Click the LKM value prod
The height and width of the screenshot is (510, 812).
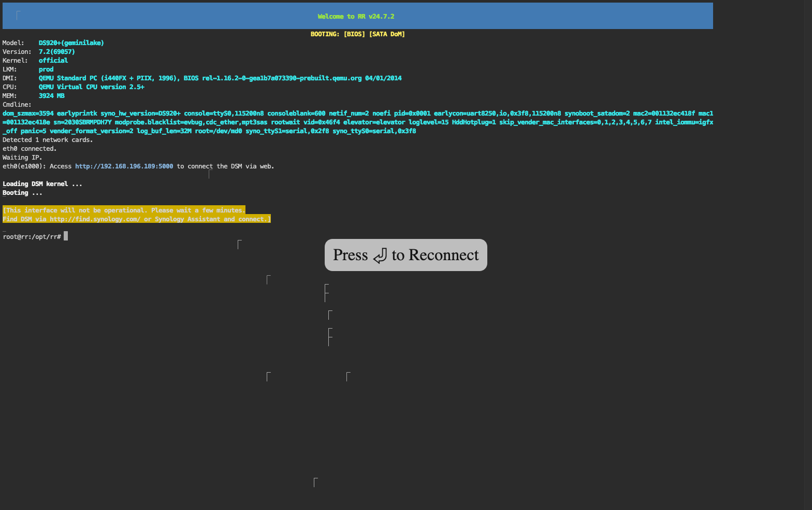coord(46,69)
